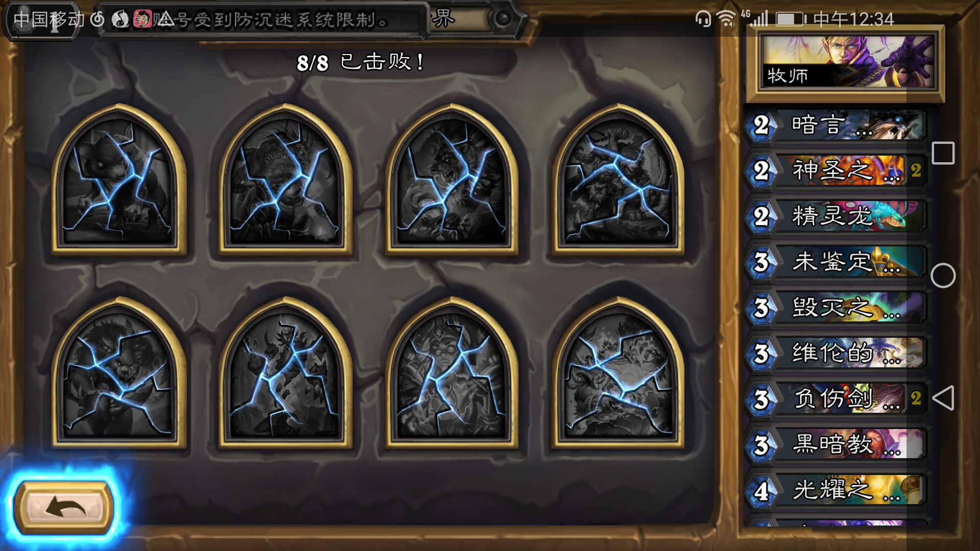Tap the third defeated boss portrait, bottom row

click(x=451, y=372)
